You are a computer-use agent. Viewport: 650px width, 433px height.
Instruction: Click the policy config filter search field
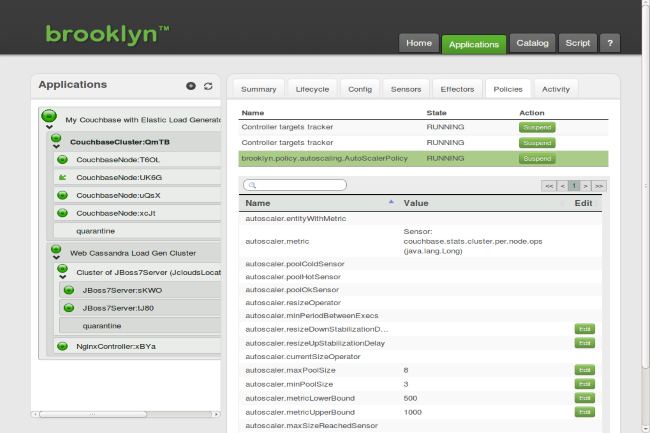tap(295, 185)
